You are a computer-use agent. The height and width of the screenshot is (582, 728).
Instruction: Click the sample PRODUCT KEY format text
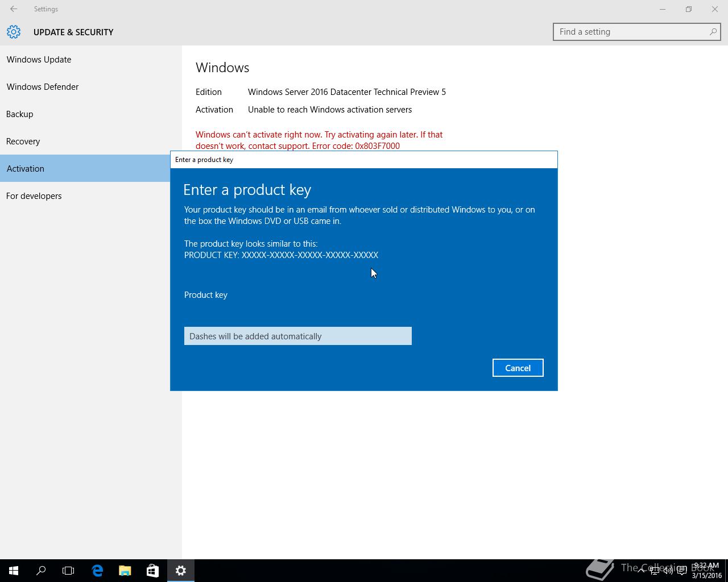[282, 255]
